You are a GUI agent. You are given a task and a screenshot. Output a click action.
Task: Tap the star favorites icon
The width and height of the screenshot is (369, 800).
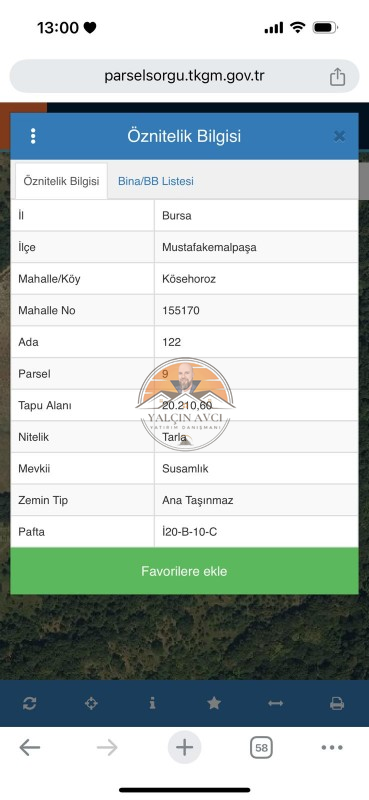click(x=214, y=704)
